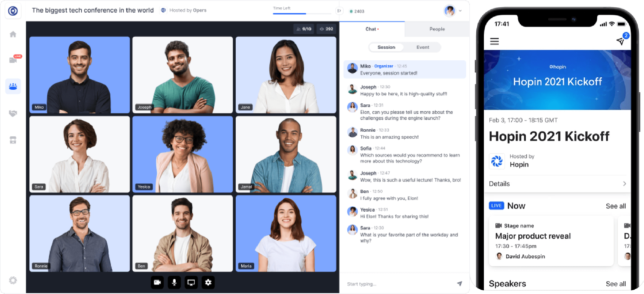This screenshot has width=644, height=294.
Task: Click the Hopin logo at top left
Action: pyautogui.click(x=13, y=11)
